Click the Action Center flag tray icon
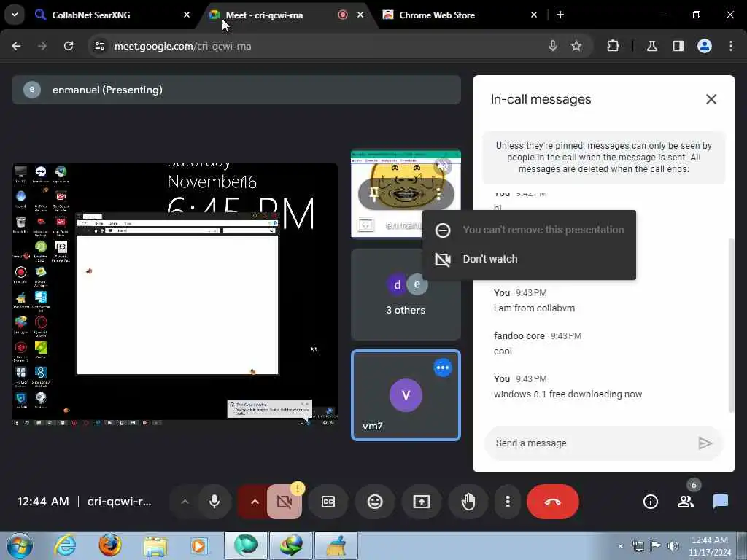The image size is (747, 560). [x=656, y=546]
